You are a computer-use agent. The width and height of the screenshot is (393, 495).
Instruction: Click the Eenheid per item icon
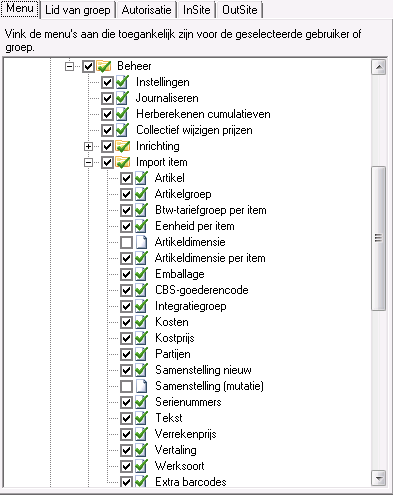(141, 226)
